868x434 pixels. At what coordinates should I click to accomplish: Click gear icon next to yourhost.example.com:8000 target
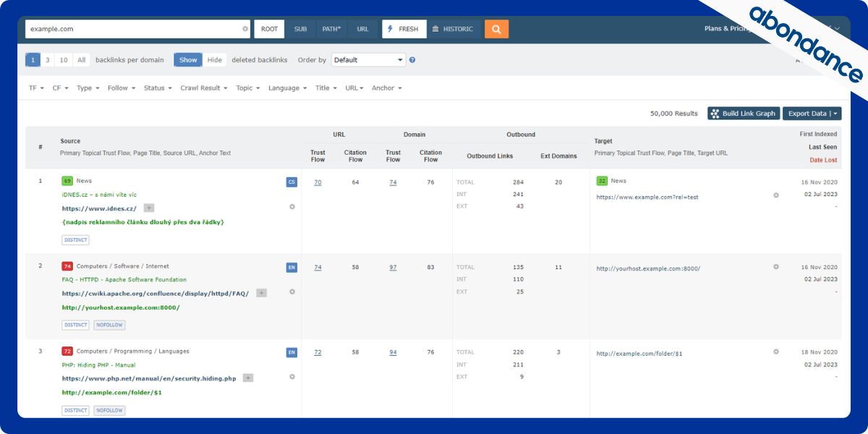point(776,266)
